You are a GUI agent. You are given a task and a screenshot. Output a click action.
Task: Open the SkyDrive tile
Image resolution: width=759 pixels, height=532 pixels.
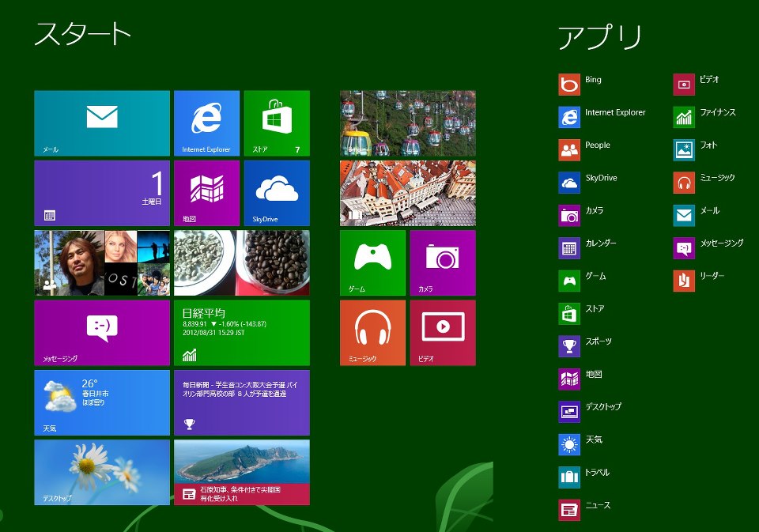click(277, 193)
